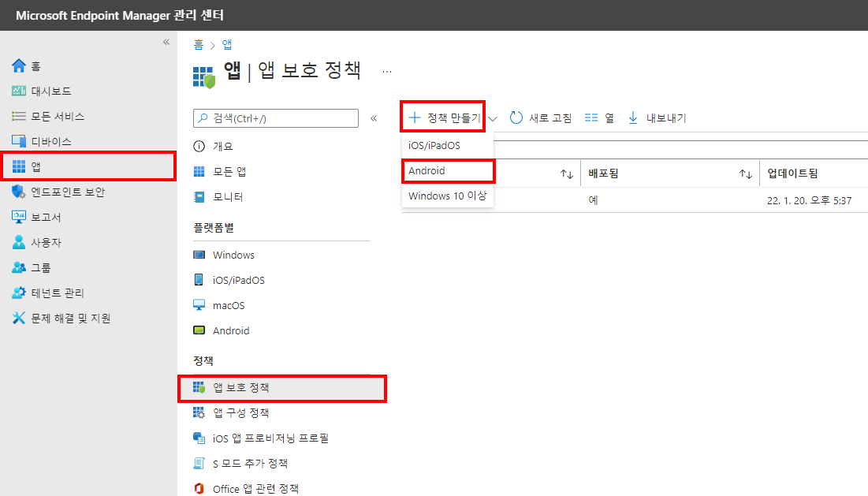Screen dimensions: 868x496
Task: Open Users (사용자) person icon
Action: pyautogui.click(x=19, y=242)
